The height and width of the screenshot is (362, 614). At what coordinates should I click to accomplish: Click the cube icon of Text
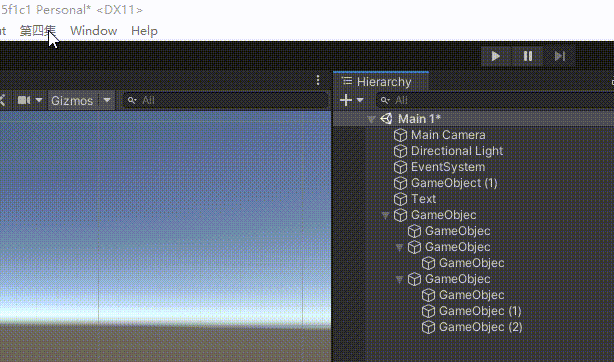[400, 199]
